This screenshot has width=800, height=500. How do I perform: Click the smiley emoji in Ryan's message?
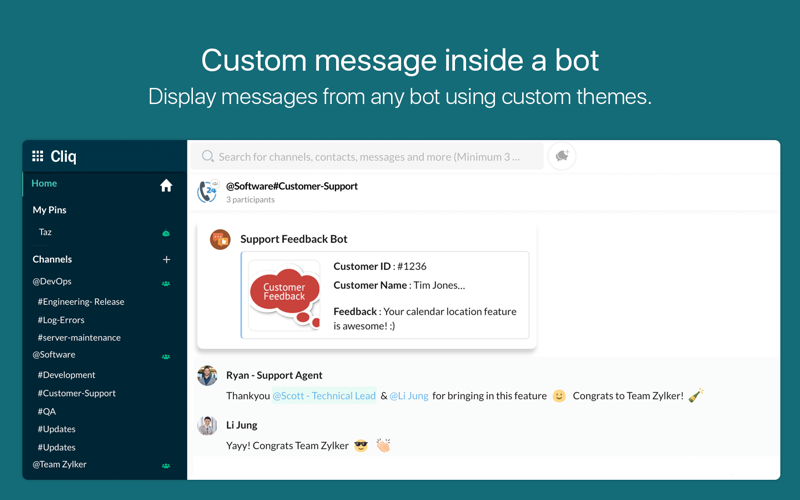(x=559, y=396)
